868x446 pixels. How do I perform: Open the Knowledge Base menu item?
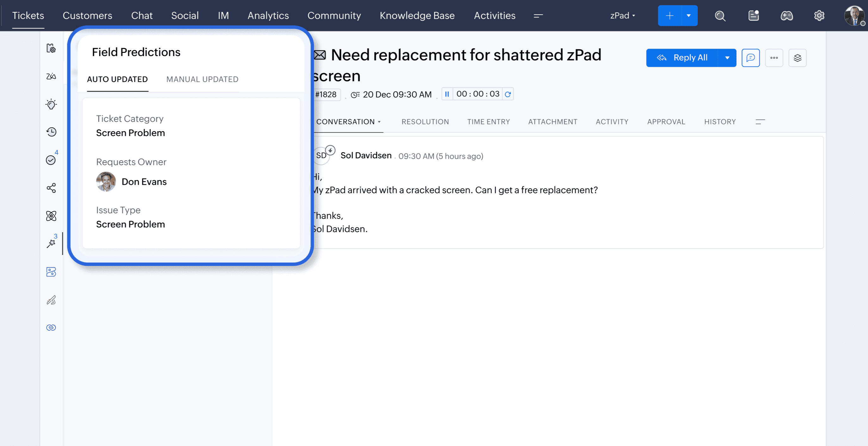tap(417, 16)
